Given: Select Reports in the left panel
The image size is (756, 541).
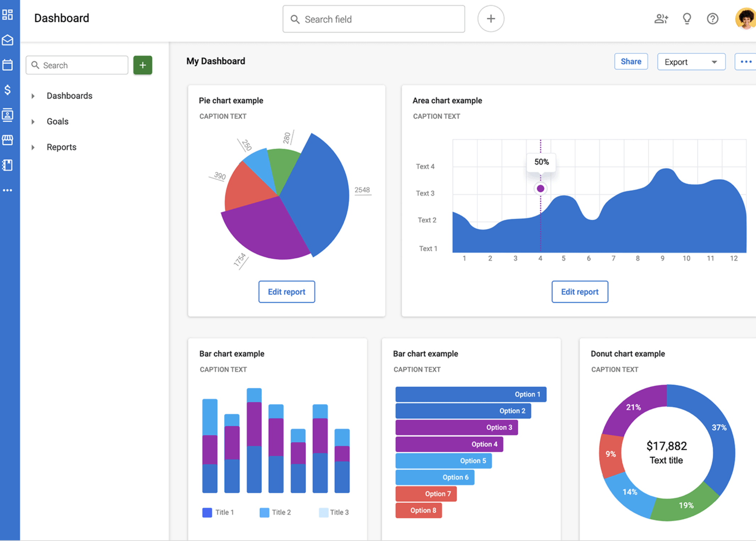Looking at the screenshot, I should [61, 147].
